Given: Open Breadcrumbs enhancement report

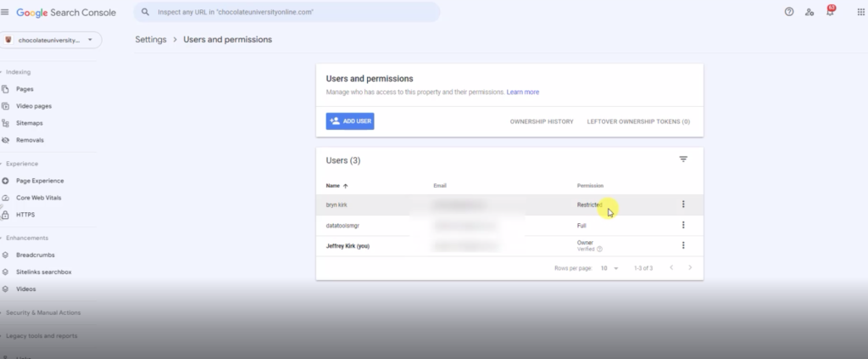Looking at the screenshot, I should point(36,255).
